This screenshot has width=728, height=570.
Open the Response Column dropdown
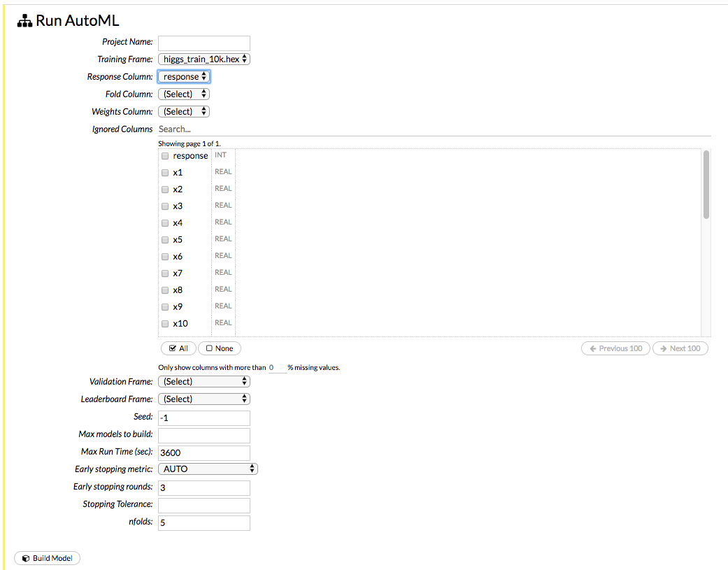click(183, 76)
